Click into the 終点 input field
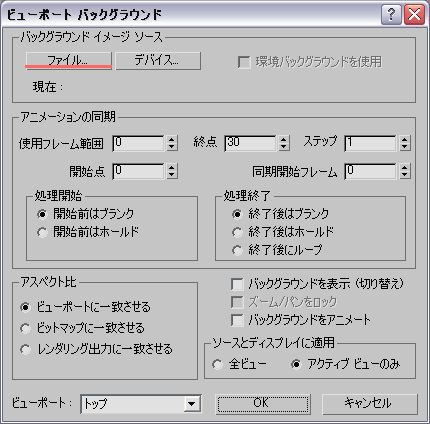Viewport: 430px width, 424px height. point(251,143)
